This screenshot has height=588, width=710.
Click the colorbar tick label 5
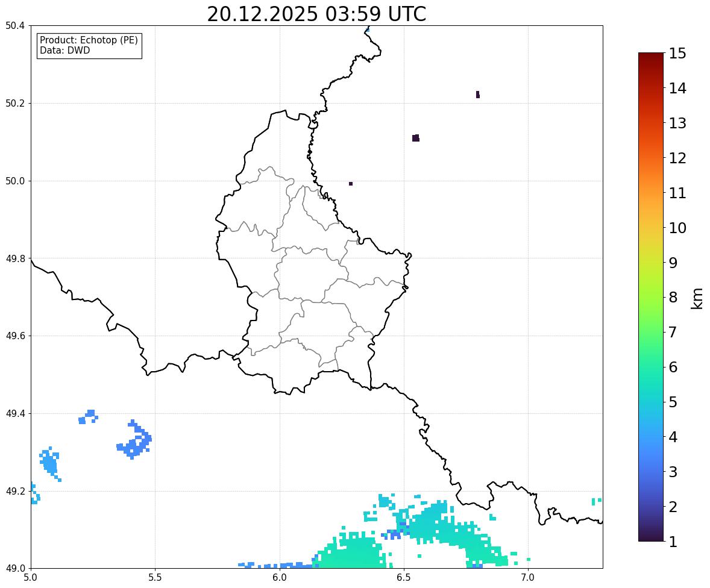point(673,402)
